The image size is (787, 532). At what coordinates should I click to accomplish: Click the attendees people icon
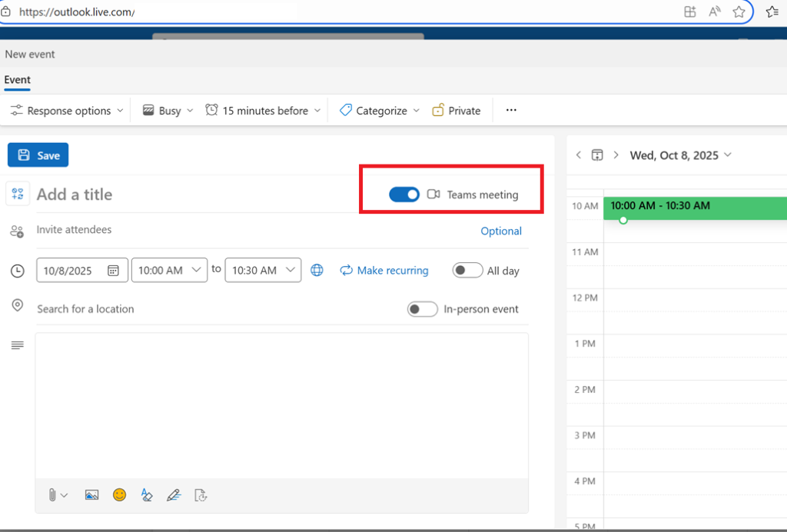pos(17,231)
